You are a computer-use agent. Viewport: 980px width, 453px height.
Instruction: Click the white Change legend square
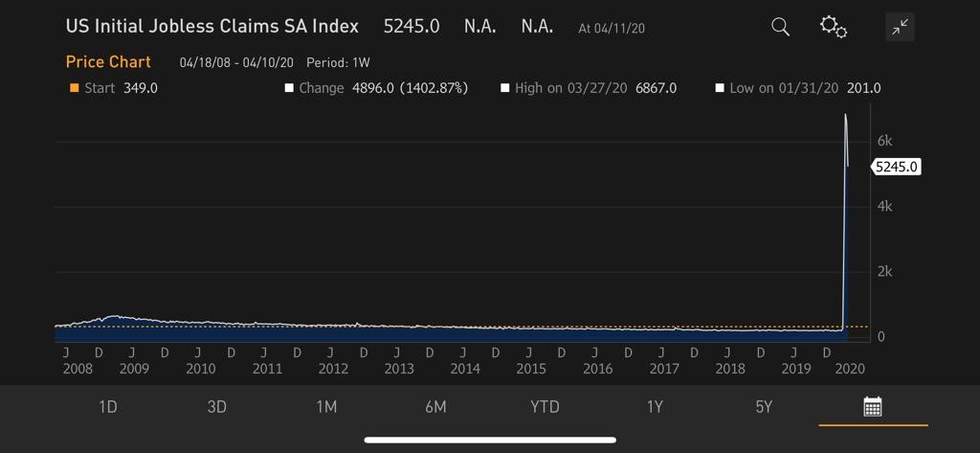289,88
